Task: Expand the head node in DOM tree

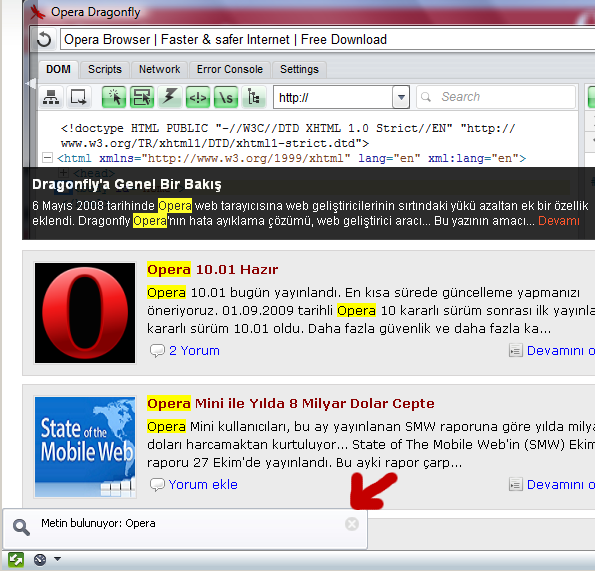Action: point(63,173)
